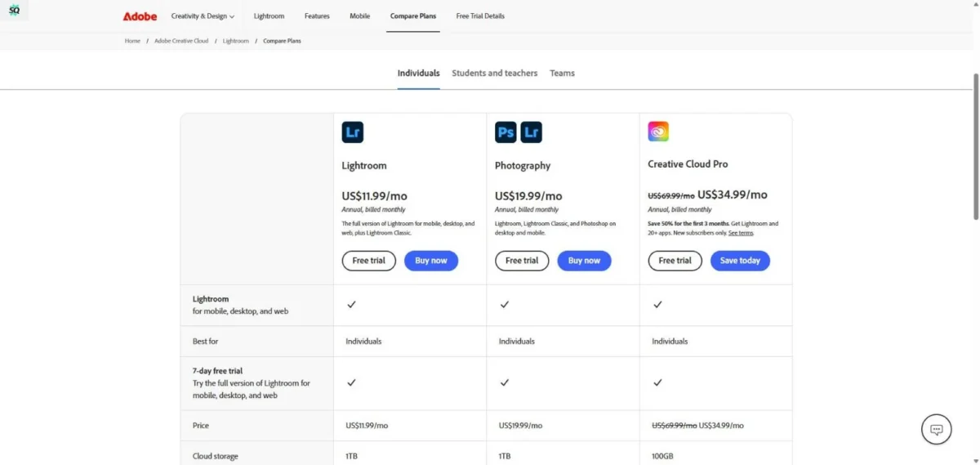
Task: Open the Compare Plans navigation item
Action: [x=413, y=16]
